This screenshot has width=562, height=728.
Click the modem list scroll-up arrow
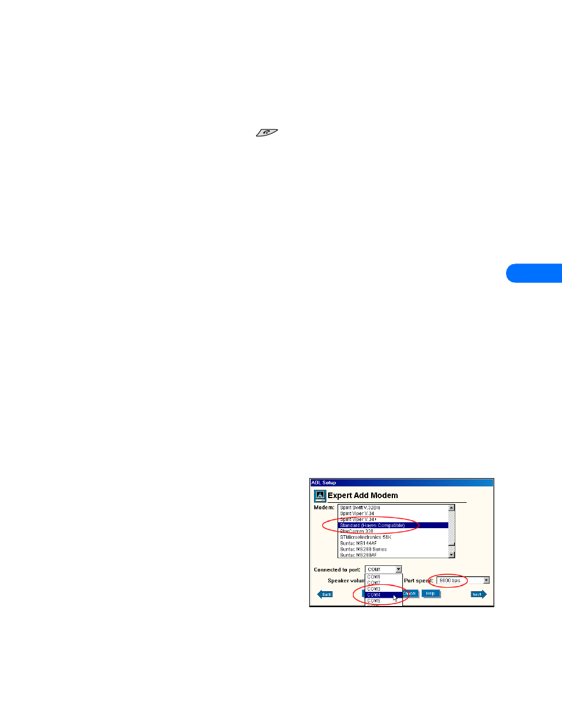[452, 508]
